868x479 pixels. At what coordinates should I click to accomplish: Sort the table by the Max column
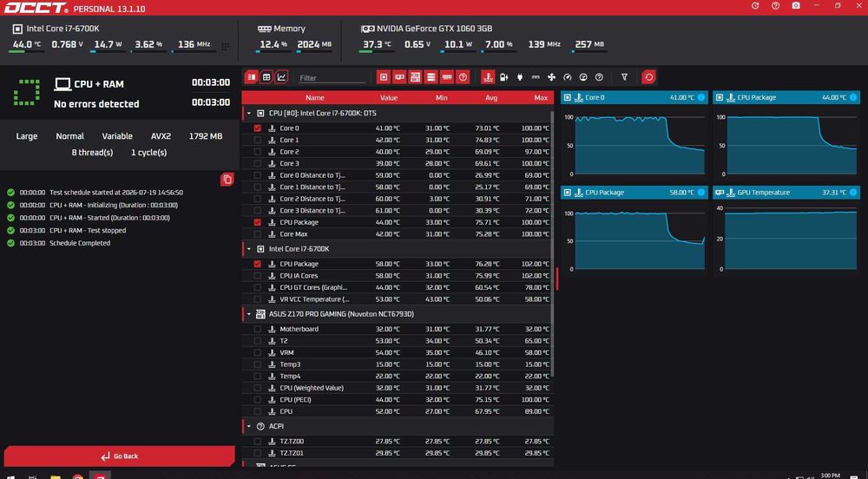click(541, 97)
